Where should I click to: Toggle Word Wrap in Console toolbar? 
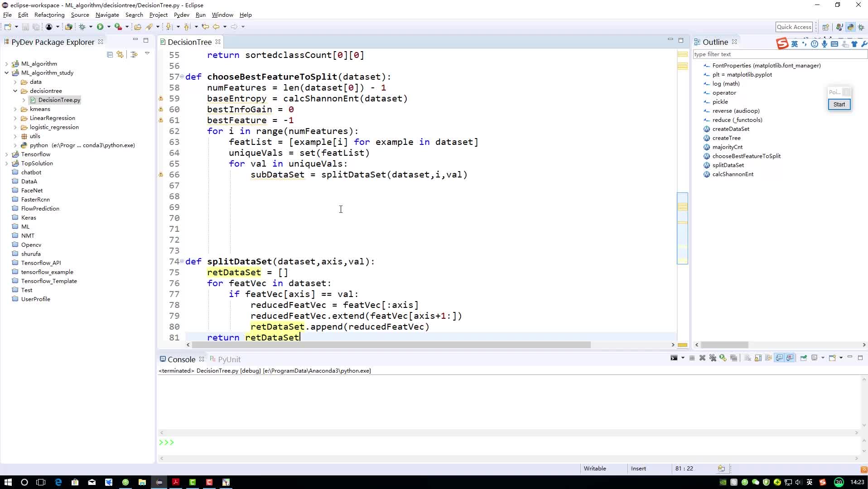(x=769, y=358)
